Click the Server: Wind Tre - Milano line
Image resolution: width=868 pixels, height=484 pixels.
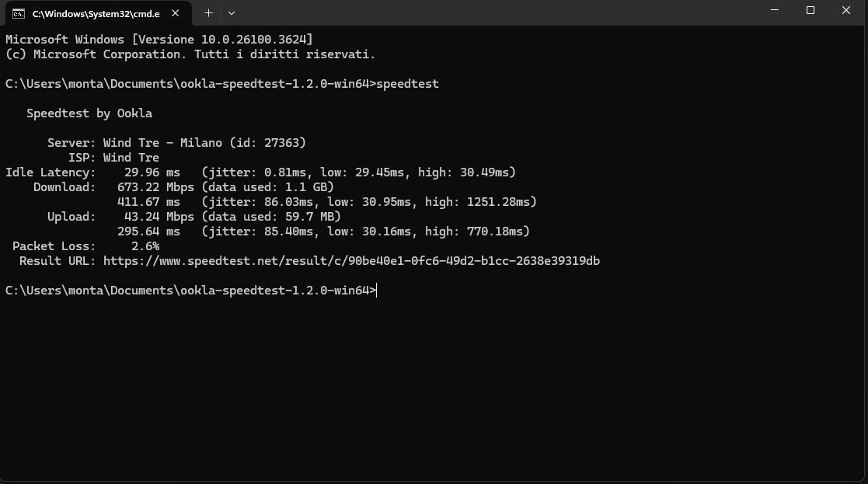coord(176,143)
